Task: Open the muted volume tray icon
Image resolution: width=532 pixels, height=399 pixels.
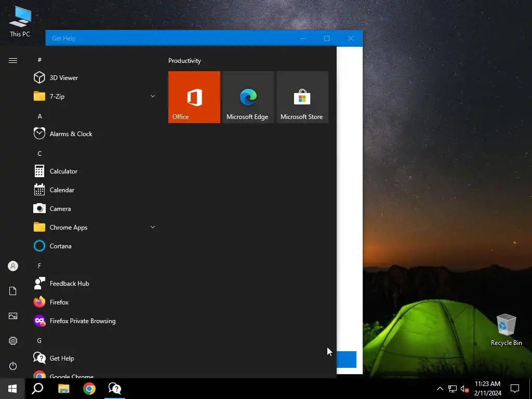Action: (464, 389)
